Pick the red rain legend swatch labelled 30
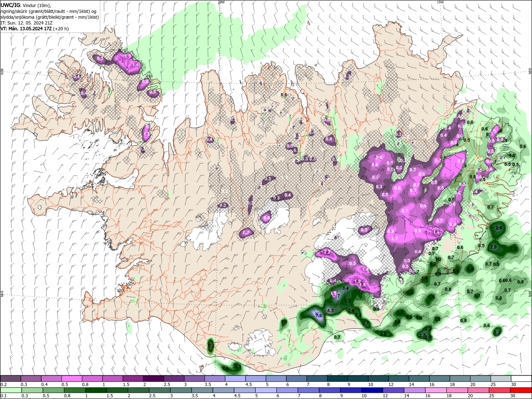The height and width of the screenshot is (399, 532). click(x=521, y=390)
